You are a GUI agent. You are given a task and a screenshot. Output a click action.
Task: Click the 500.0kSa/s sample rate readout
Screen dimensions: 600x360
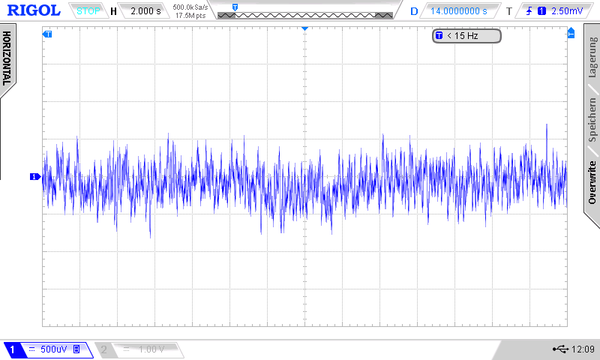click(x=190, y=7)
